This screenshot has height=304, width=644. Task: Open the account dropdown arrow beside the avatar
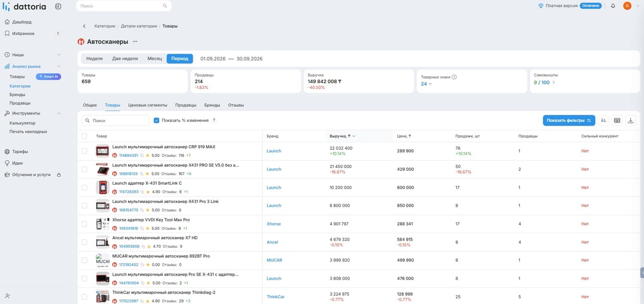coord(638,6)
